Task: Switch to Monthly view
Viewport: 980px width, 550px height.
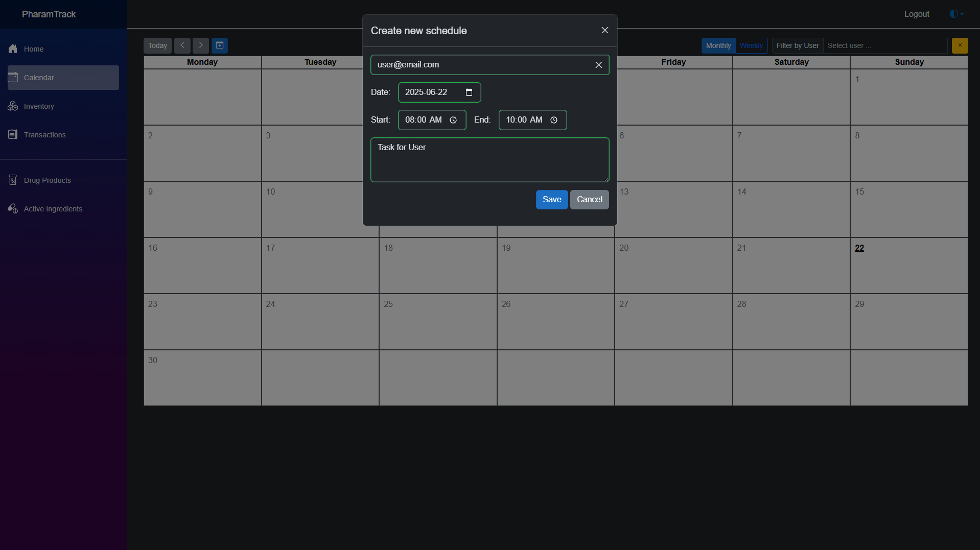Action: point(718,45)
